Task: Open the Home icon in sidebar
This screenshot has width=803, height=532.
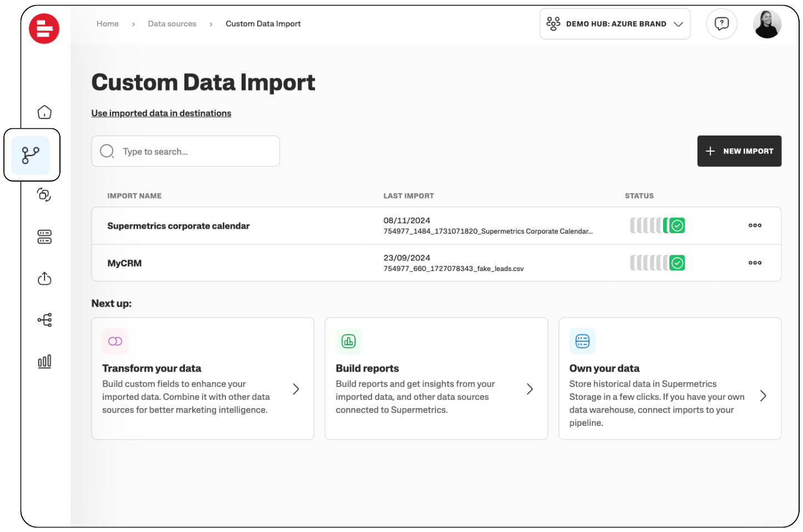Action: (x=44, y=112)
